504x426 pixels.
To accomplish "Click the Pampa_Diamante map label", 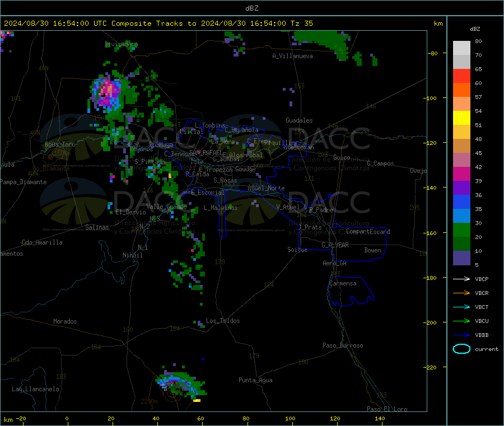I will point(24,182).
